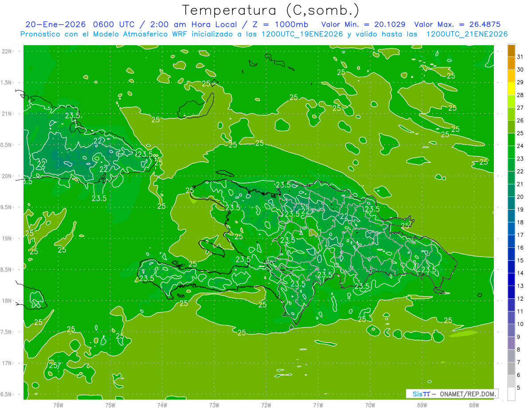Click the '20N' latitude axis label

point(6,176)
